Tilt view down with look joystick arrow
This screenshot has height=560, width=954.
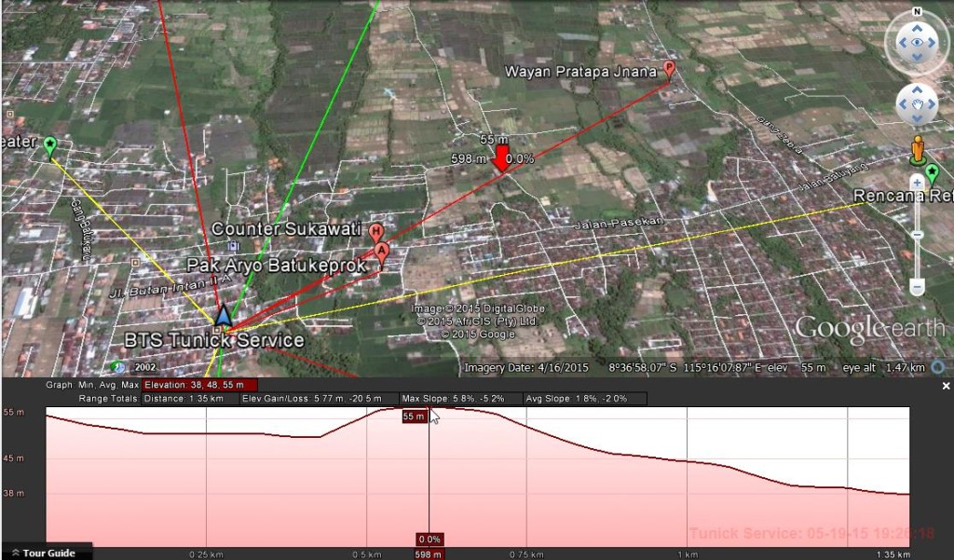click(x=917, y=57)
